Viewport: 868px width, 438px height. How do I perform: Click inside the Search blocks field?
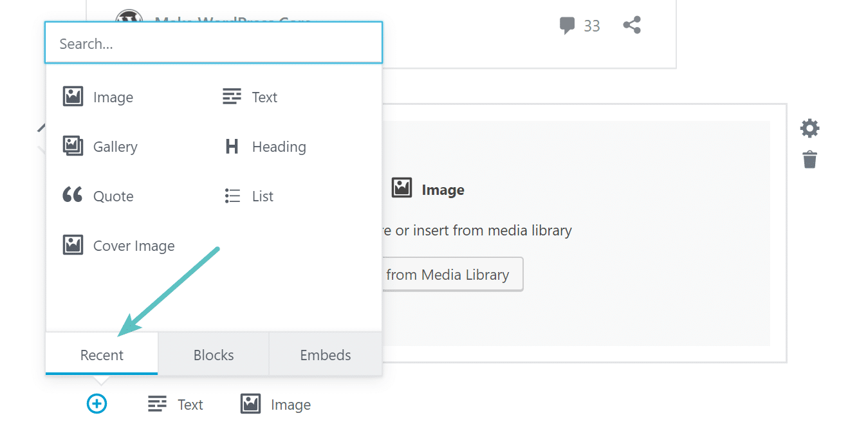pos(214,44)
